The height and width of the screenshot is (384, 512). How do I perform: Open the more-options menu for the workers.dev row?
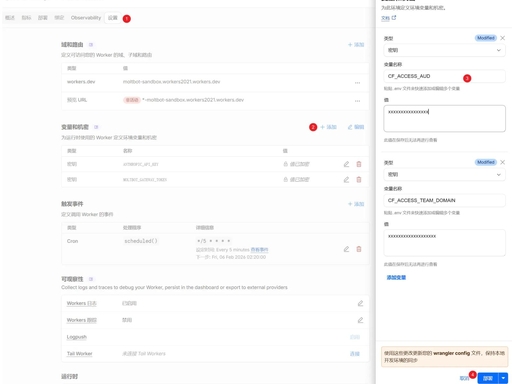pos(357,82)
